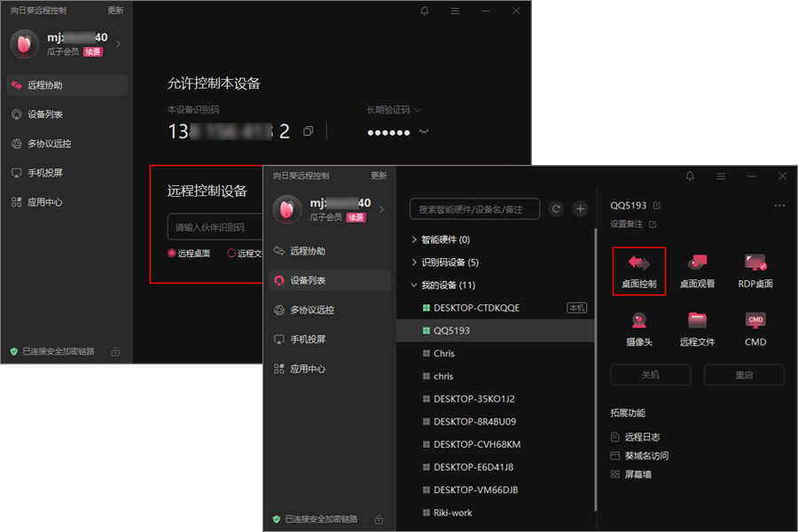Click the device list vertical scrollbar
The height and width of the screenshot is (532, 798).
click(595, 370)
